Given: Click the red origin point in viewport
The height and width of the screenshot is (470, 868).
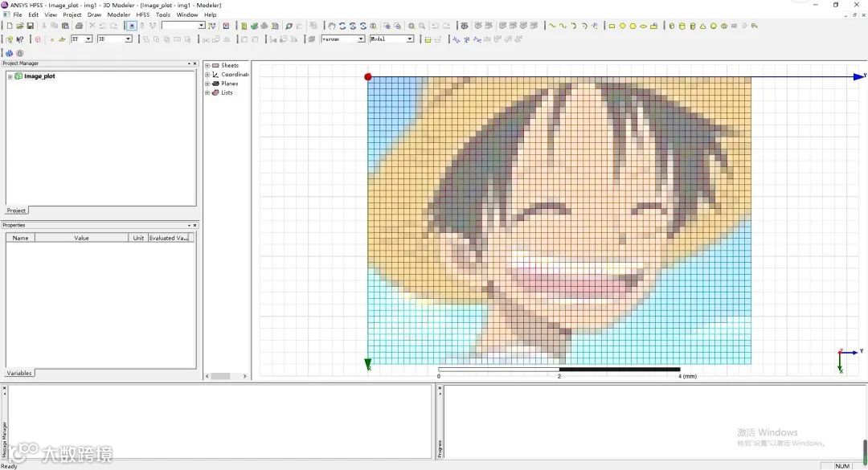Looking at the screenshot, I should (368, 77).
